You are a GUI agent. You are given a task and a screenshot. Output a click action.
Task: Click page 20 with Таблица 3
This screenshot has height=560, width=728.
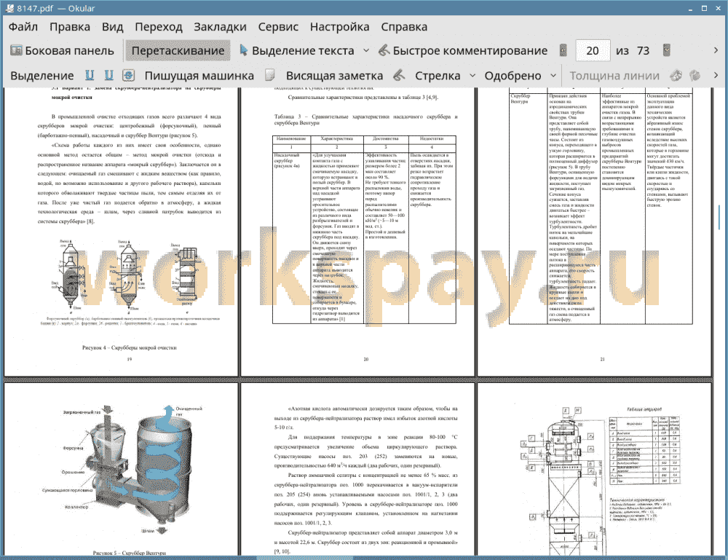tap(357, 232)
